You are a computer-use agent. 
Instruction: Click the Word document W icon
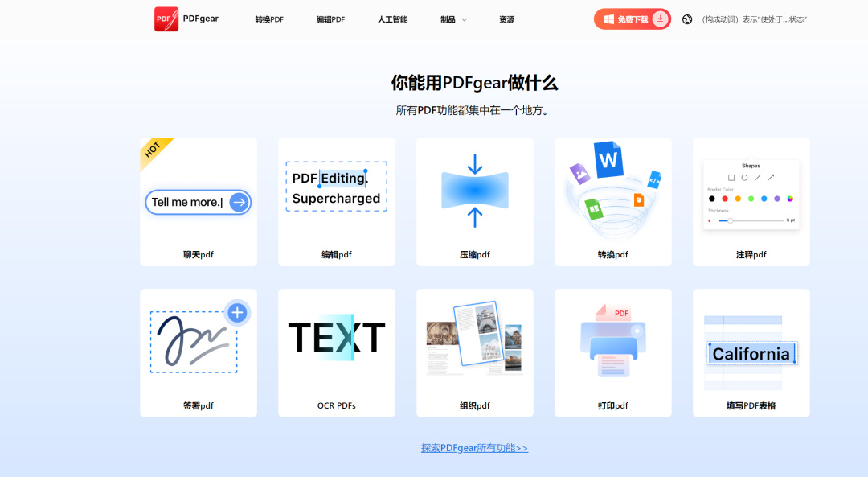click(608, 159)
